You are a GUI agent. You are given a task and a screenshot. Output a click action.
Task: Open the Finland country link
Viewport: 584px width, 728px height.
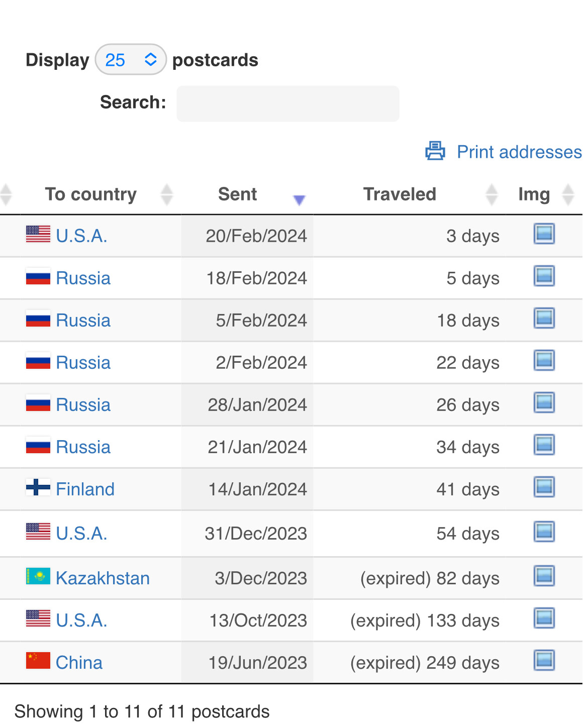(85, 489)
